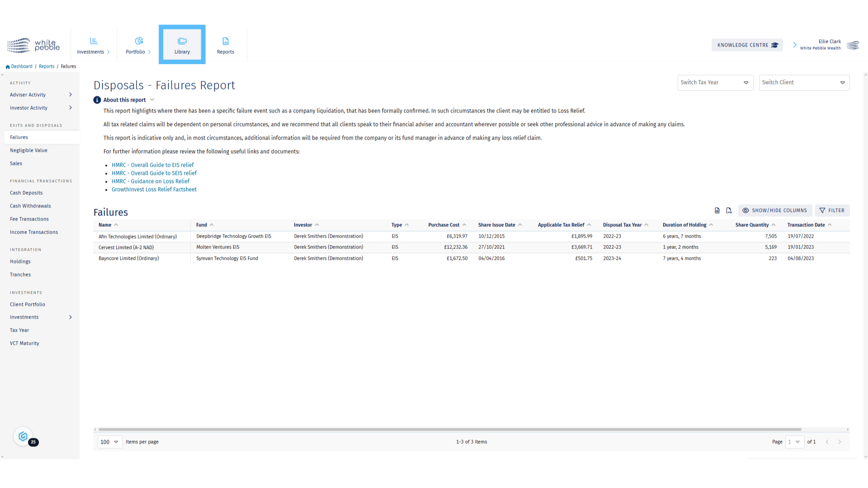
Task: Open the Library section icon
Action: click(x=182, y=41)
